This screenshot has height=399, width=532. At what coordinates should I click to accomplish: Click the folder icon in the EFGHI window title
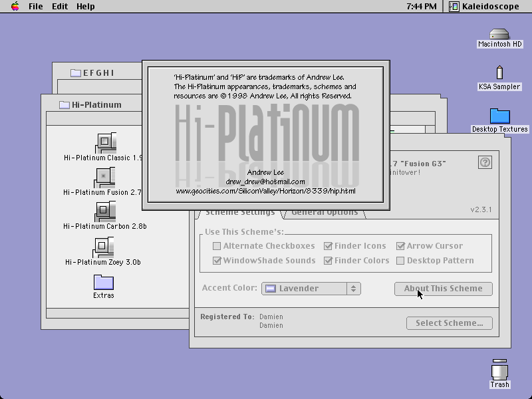[x=75, y=73]
